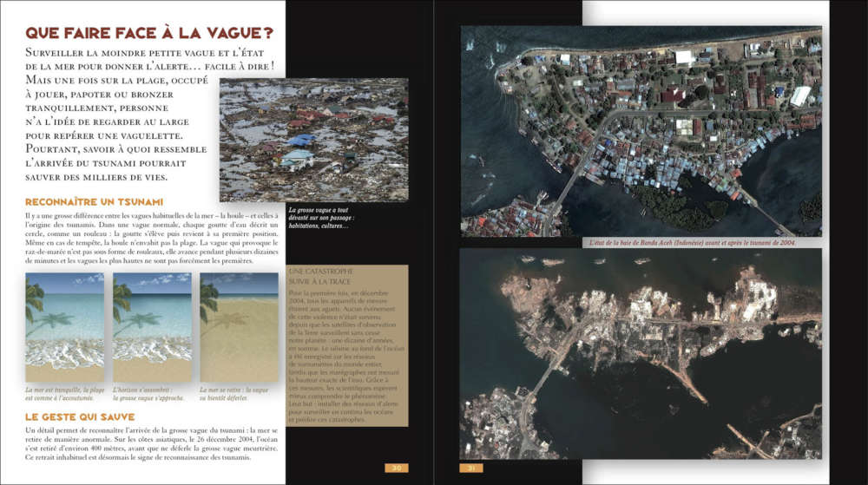868x485 pixels.
Task: Click the heading "RECONNAÎTRE UN TSUNAMI"
Action: (94, 202)
